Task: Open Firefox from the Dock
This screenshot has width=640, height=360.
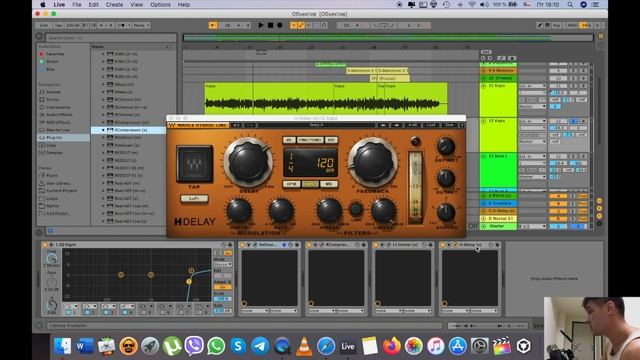Action: (x=391, y=346)
